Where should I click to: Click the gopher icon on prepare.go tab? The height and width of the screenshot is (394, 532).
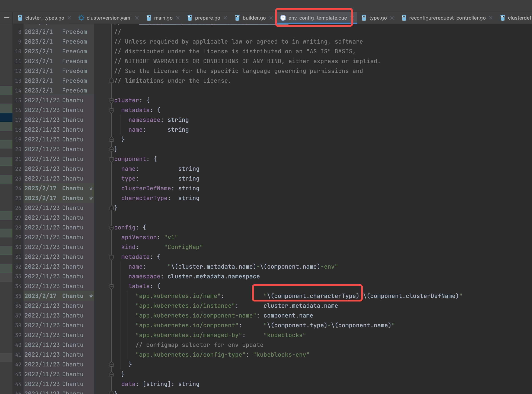(190, 18)
